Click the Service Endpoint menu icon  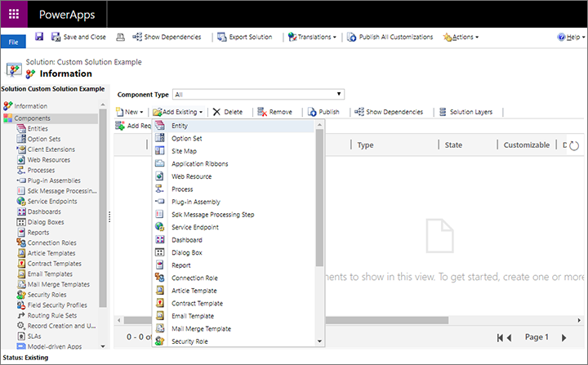[160, 226]
